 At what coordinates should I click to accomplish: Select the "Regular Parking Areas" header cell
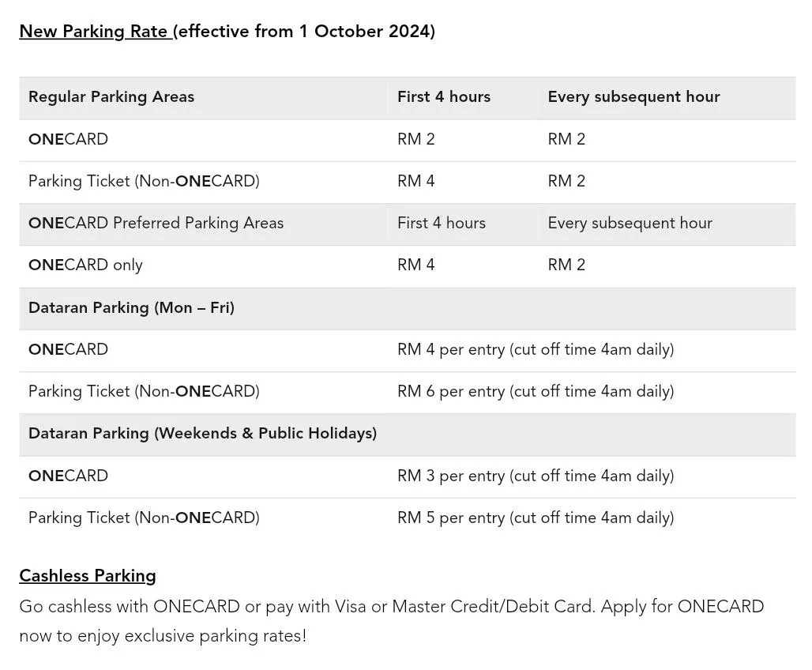coord(111,97)
